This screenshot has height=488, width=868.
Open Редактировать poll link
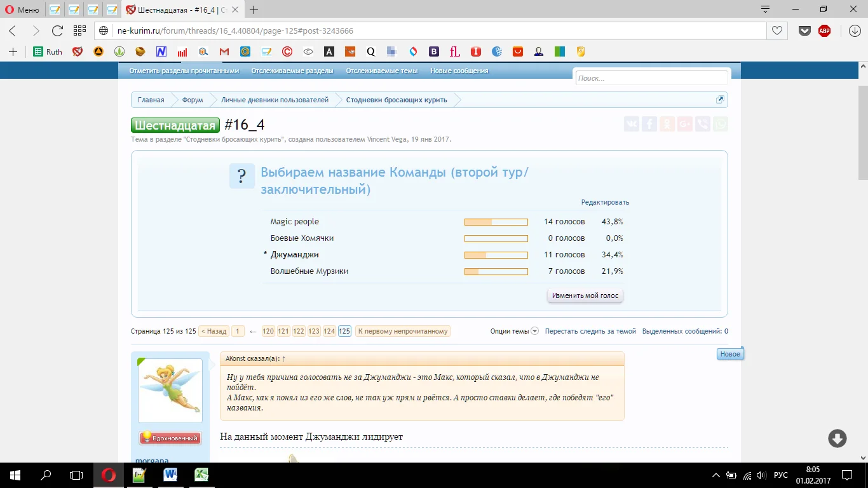point(605,202)
